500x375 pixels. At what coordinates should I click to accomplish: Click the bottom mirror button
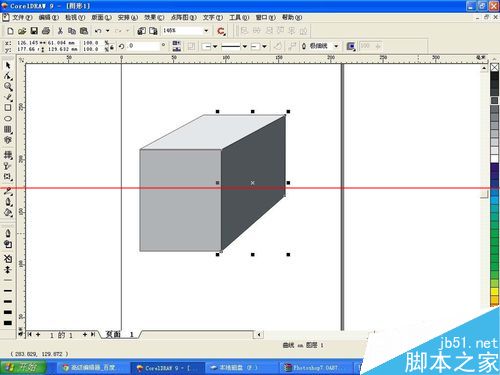pos(176,49)
